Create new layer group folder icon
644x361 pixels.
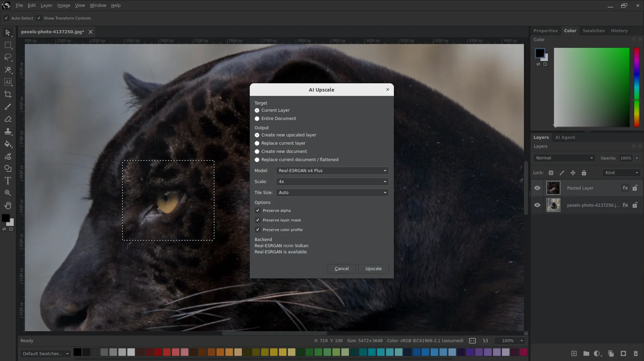tap(586, 353)
